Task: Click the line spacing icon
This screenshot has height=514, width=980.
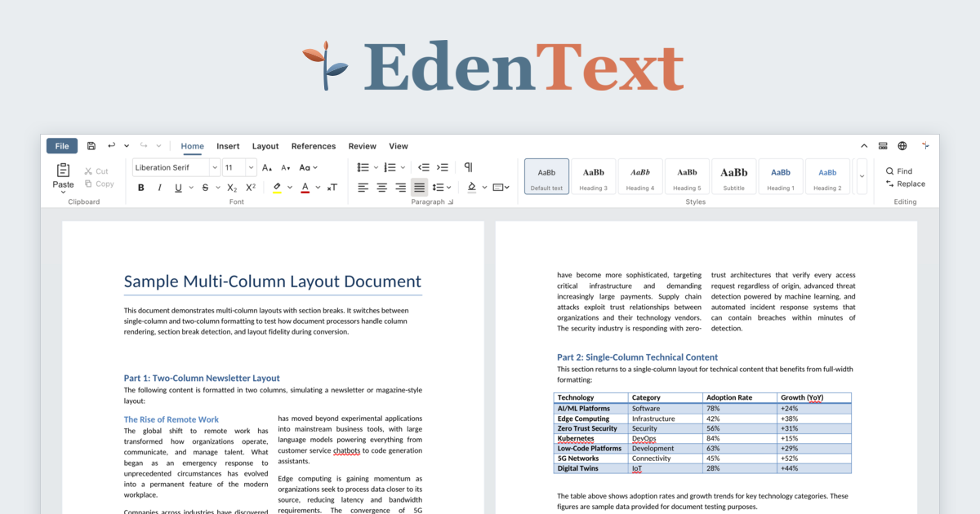Action: (437, 188)
